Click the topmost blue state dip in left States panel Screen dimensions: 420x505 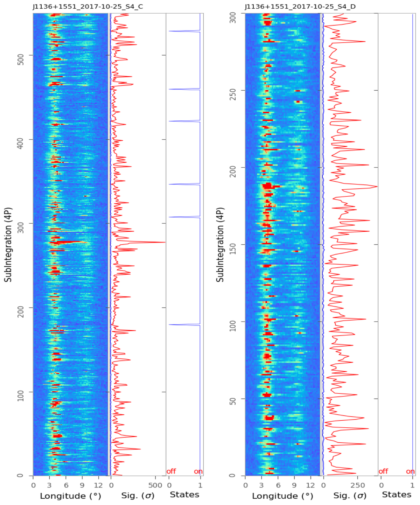click(x=171, y=31)
